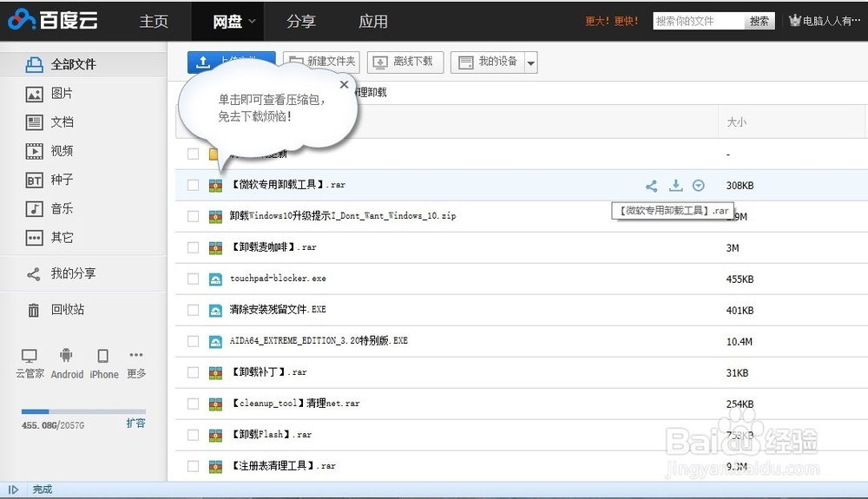Open 我的分享 share icon in sidebar
The width and height of the screenshot is (868, 499).
click(34, 274)
